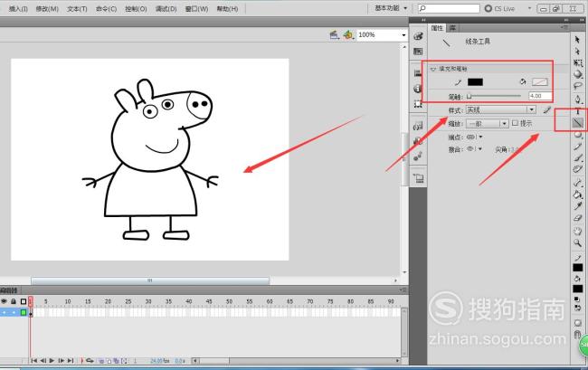Toggle the Loop playback button in timeline
The height and width of the screenshot is (370, 588).
pyautogui.click(x=90, y=361)
